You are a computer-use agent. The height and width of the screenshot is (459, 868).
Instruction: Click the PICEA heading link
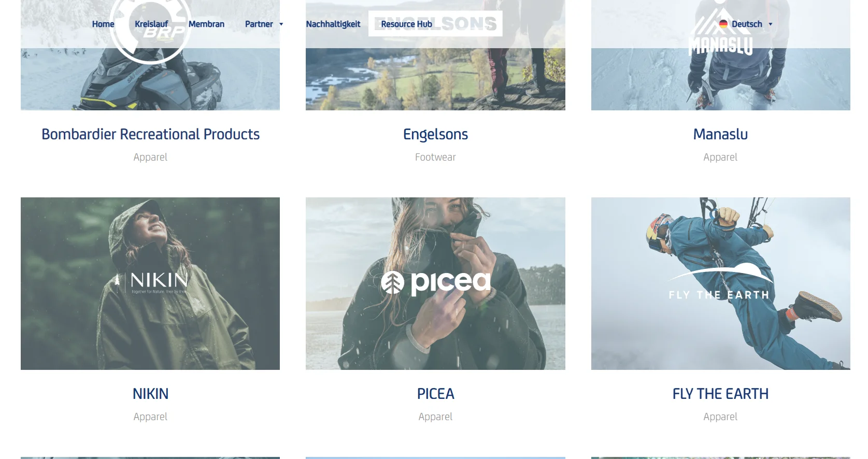[435, 394]
